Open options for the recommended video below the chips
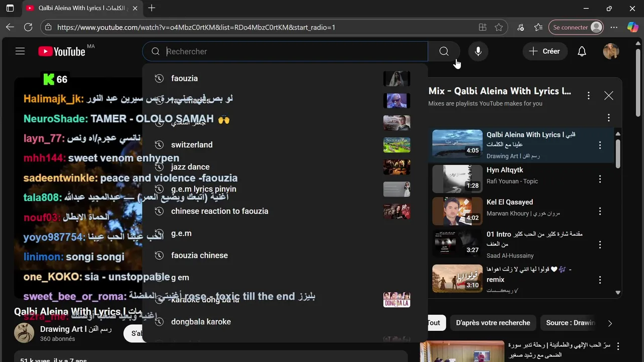 click(618, 346)
